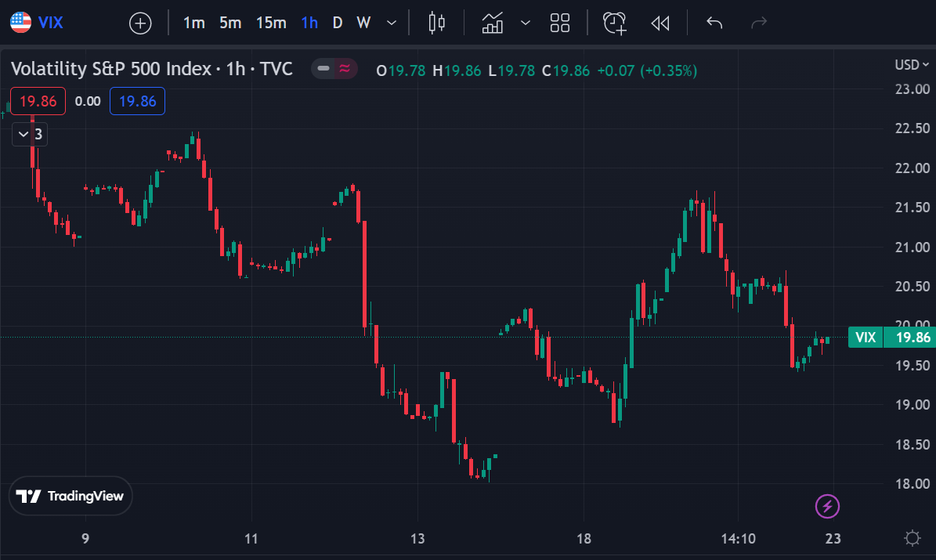Click the purple lightning bolt icon
The height and width of the screenshot is (560, 936).
click(x=827, y=506)
